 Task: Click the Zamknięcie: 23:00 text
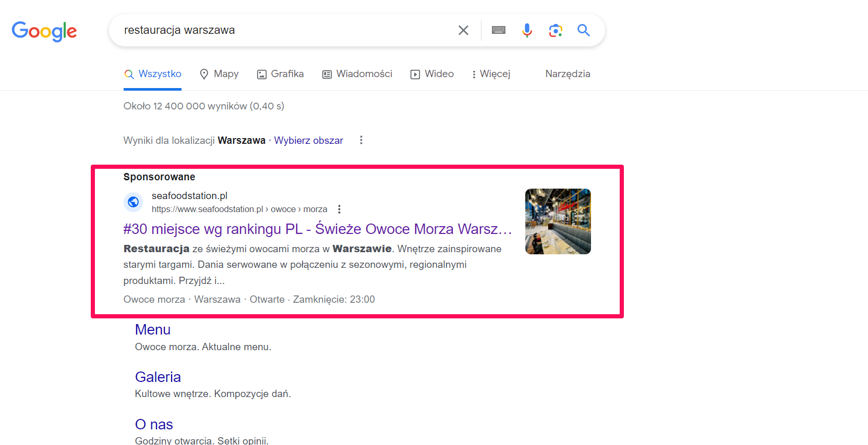(334, 299)
